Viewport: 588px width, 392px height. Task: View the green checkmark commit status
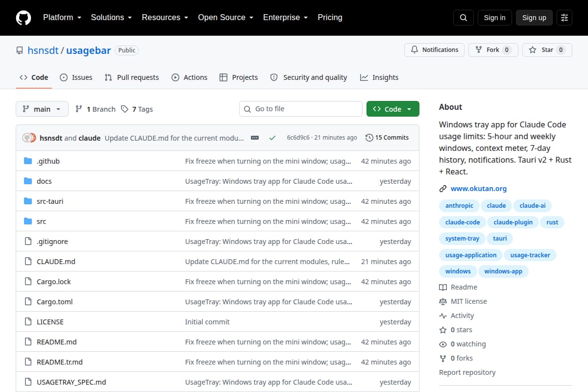tap(272, 138)
